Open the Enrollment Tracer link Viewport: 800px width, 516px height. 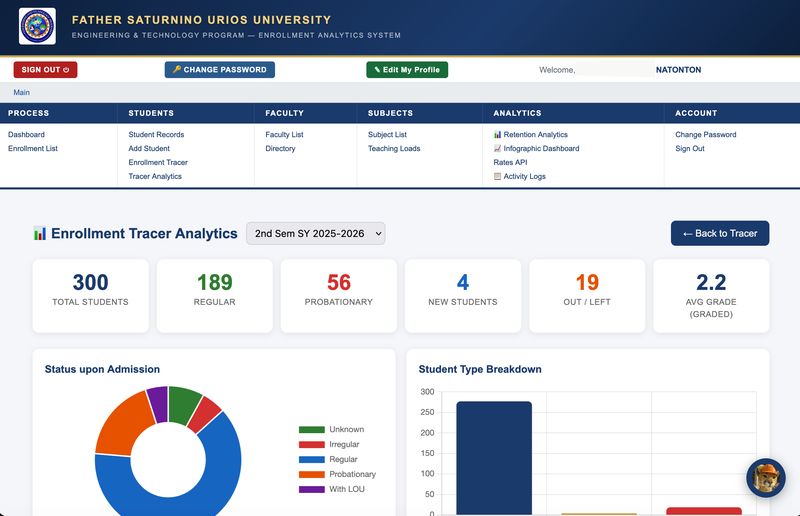tap(158, 162)
